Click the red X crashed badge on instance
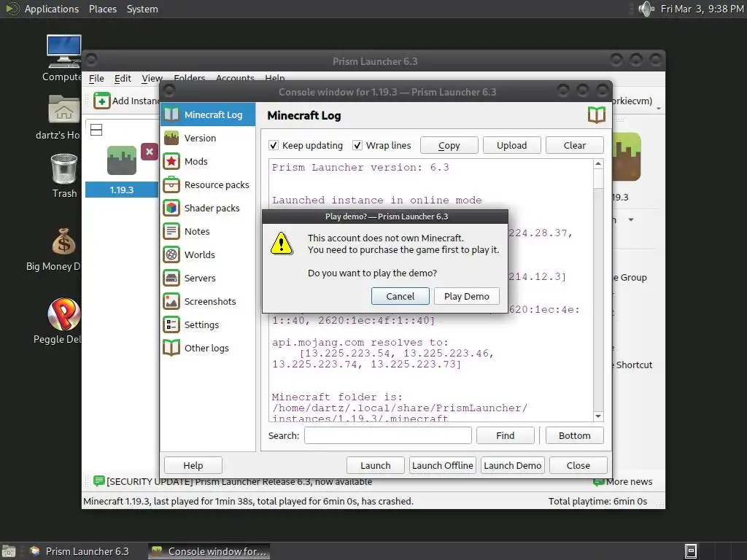 (149, 152)
